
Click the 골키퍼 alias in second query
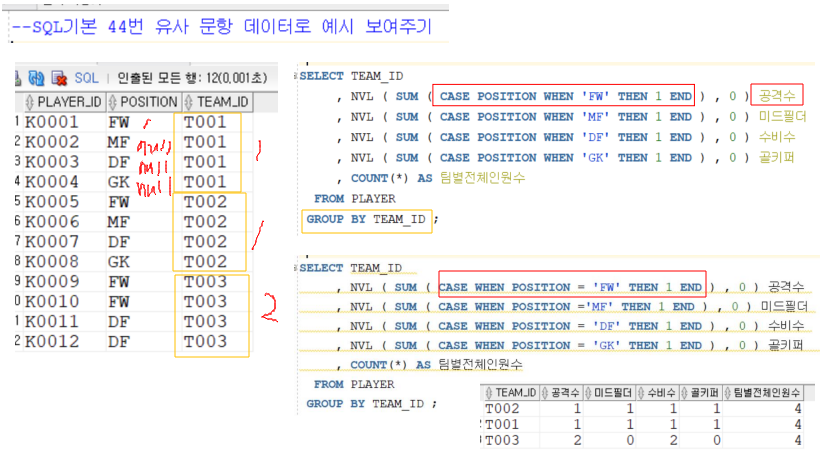point(785,345)
